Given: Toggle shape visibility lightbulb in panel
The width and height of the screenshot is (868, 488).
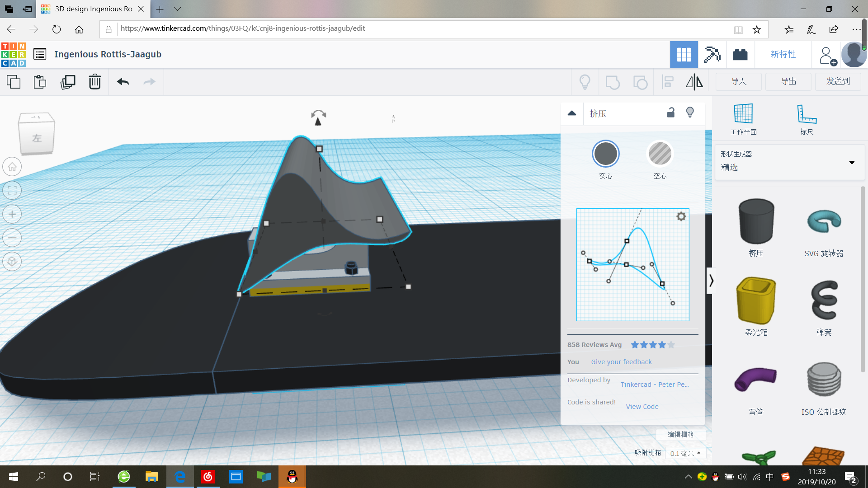Looking at the screenshot, I should coord(690,113).
